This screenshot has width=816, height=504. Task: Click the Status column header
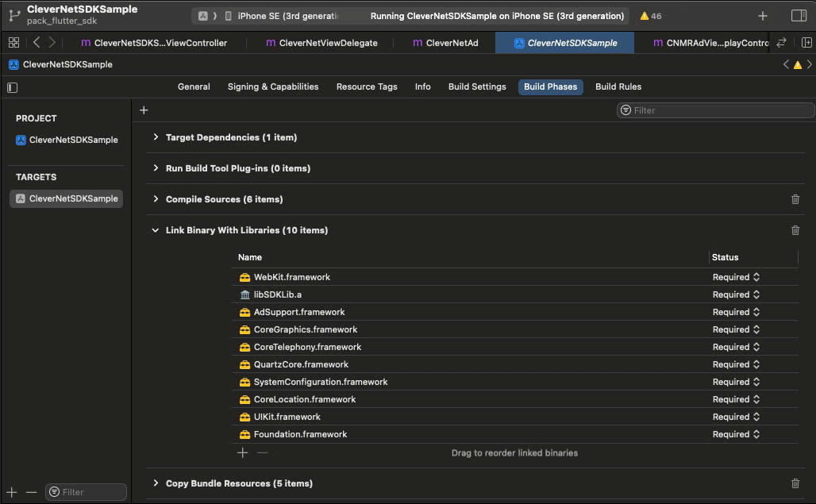725,257
